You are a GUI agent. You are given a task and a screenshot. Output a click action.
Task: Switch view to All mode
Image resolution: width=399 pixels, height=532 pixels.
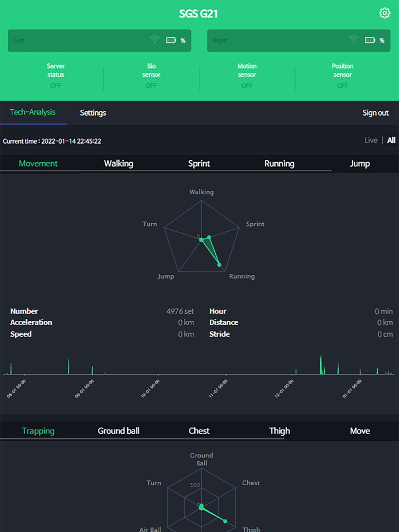pos(391,140)
